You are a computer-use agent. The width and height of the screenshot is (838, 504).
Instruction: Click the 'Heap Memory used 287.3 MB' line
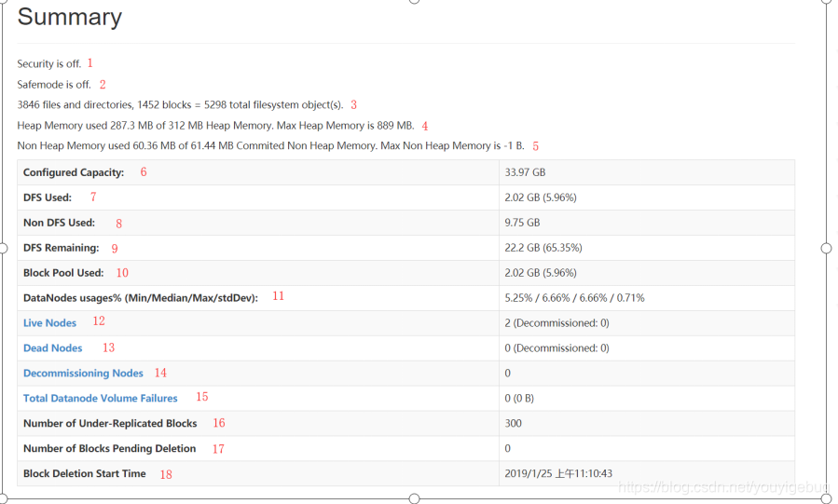216,126
